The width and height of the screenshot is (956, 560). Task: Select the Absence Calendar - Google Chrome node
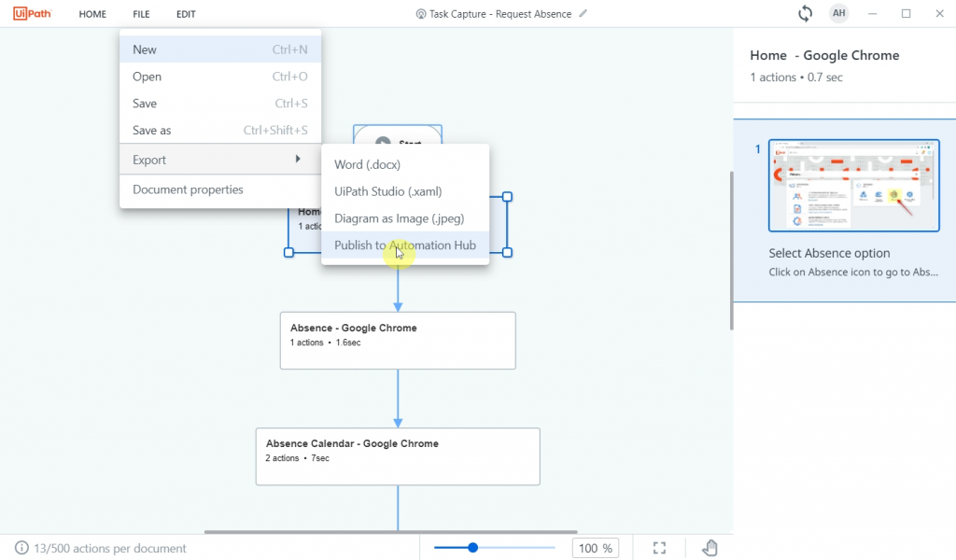tap(398, 456)
